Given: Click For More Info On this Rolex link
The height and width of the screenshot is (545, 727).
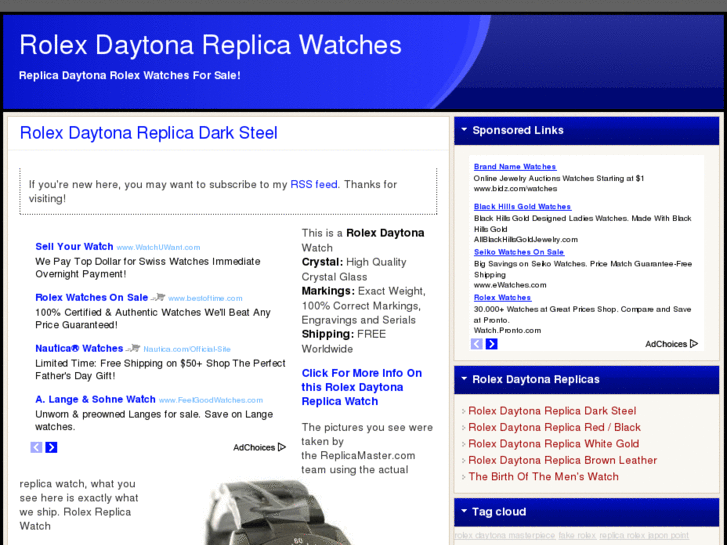Looking at the screenshot, I should [x=362, y=387].
